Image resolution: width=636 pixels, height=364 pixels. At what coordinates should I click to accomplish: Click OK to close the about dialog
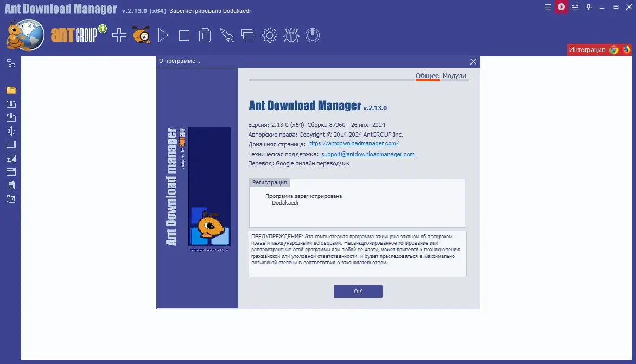click(x=358, y=291)
